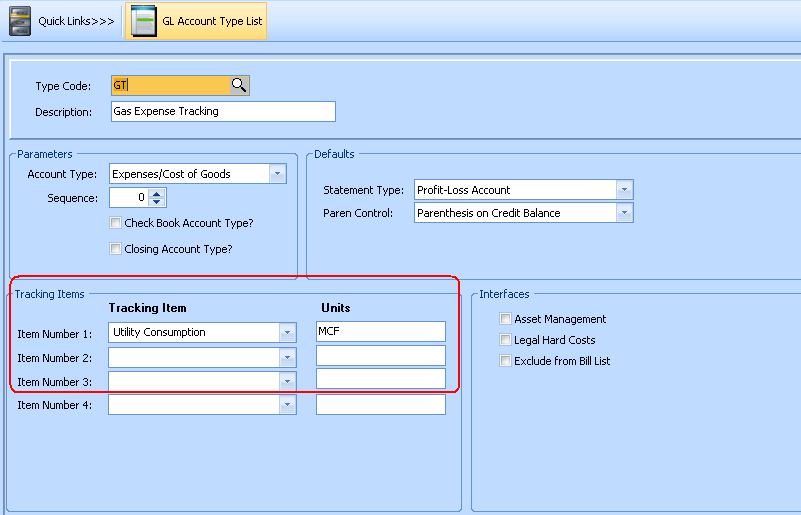Check the Asset Management interface option
This screenshot has height=515, width=801.
(x=506, y=319)
